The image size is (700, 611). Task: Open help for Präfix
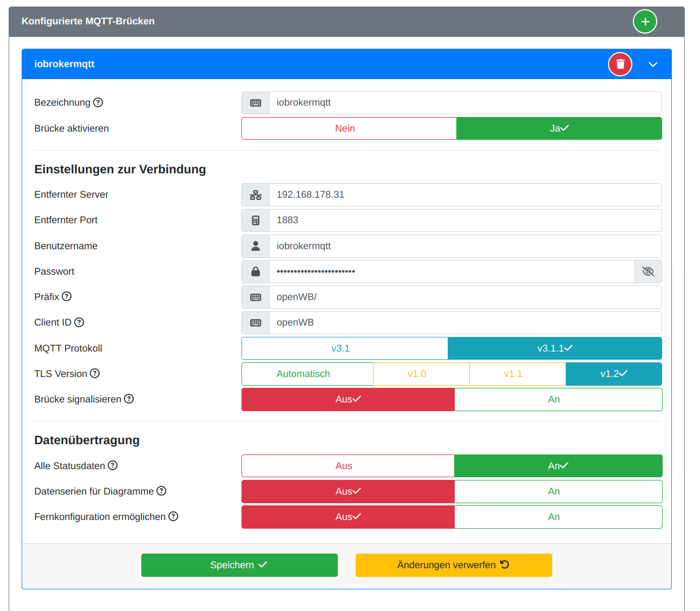67,296
